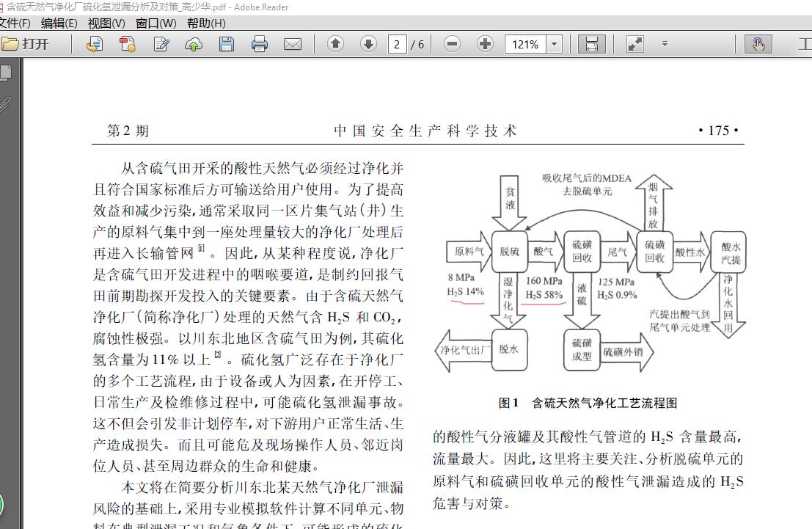Click the convert/export file to PDF icon
Viewport: 812px width, 529px height.
click(94, 44)
